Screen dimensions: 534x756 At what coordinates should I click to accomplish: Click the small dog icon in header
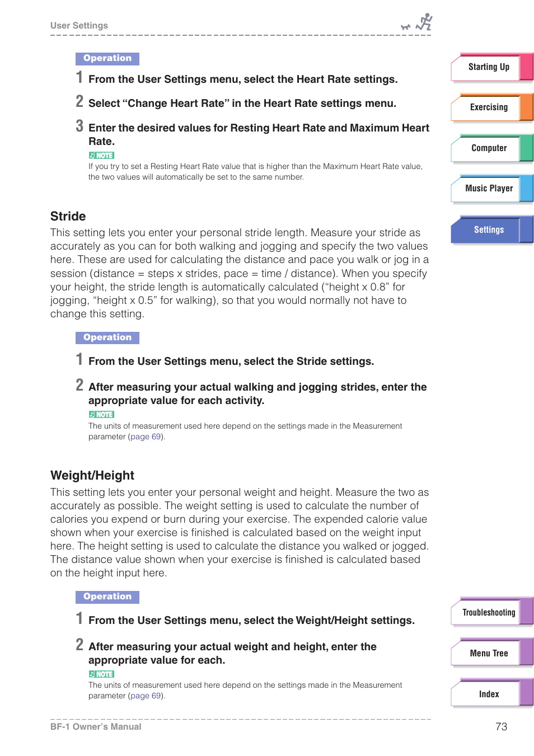coord(406,27)
